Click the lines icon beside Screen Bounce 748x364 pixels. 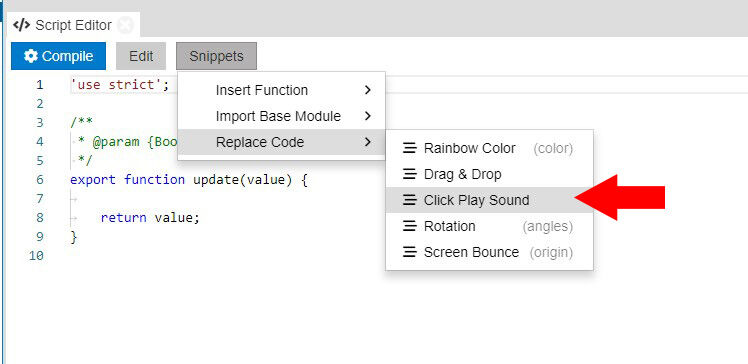tap(409, 252)
